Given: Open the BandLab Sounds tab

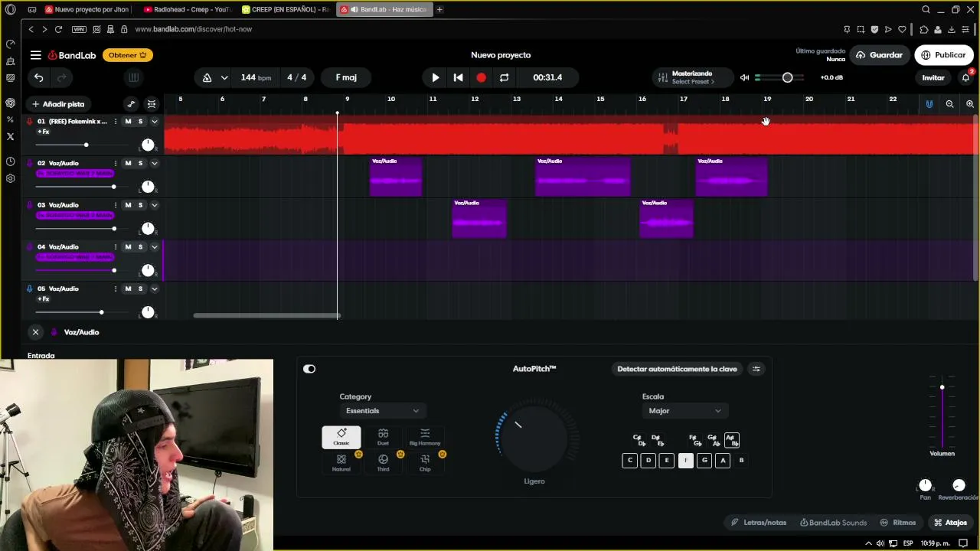Looking at the screenshot, I should pos(833,523).
